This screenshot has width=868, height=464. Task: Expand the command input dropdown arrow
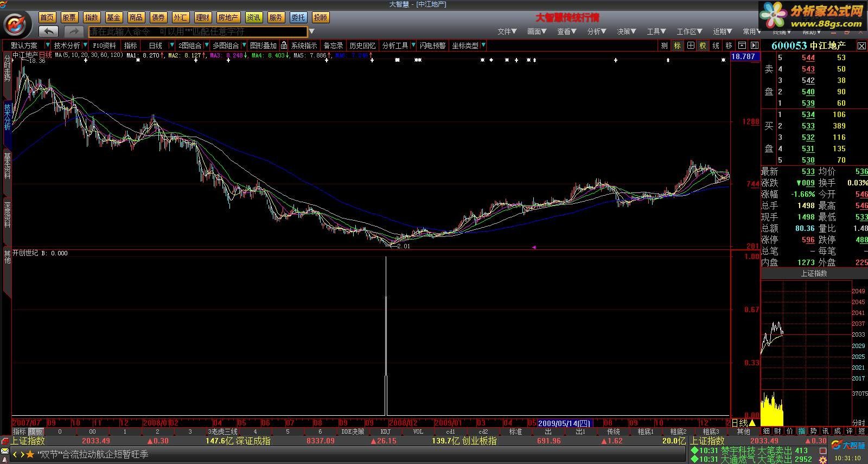pyautogui.click(x=311, y=32)
